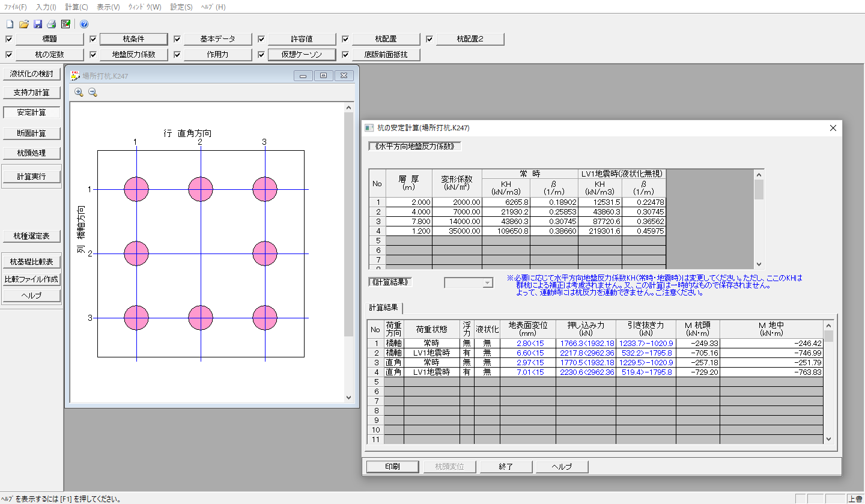Click the printer icon in toolbar
Screen dimensions: 865x504
coord(52,24)
